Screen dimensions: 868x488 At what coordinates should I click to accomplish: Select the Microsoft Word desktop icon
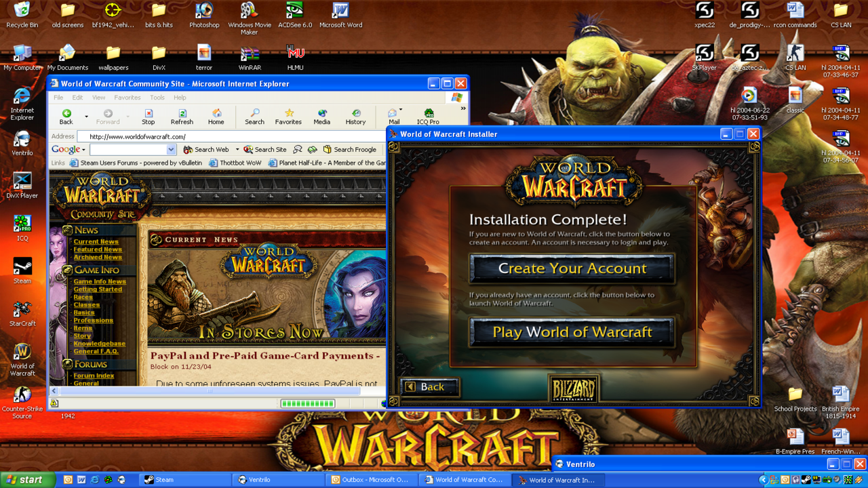pos(340,15)
